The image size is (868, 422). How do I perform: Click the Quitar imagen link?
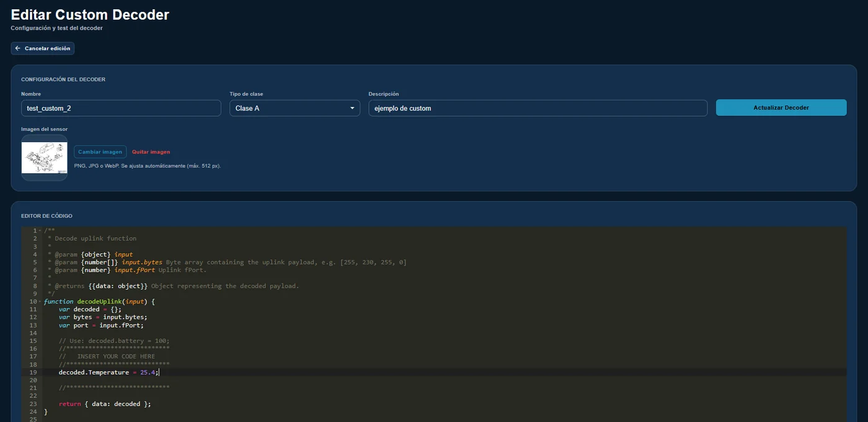click(151, 151)
